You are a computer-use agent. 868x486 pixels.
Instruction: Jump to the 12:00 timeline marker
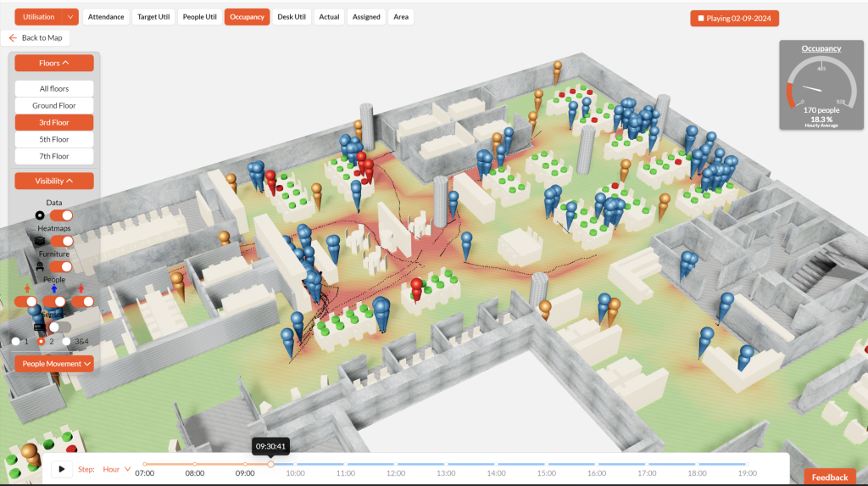pos(396,465)
